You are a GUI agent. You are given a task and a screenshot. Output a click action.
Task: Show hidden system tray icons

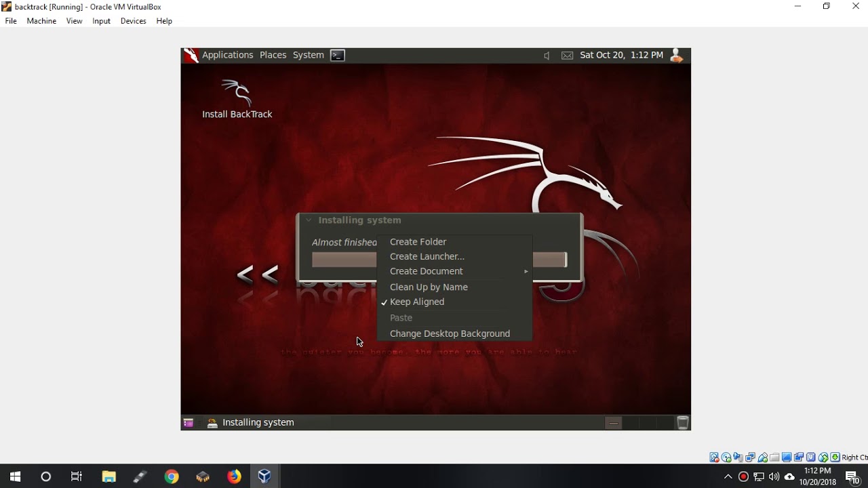pyautogui.click(x=728, y=476)
